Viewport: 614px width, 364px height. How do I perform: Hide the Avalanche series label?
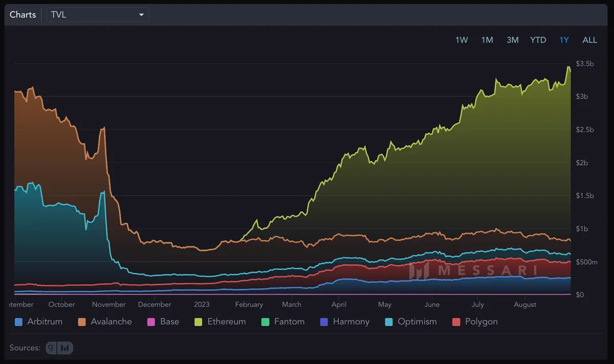tap(111, 322)
